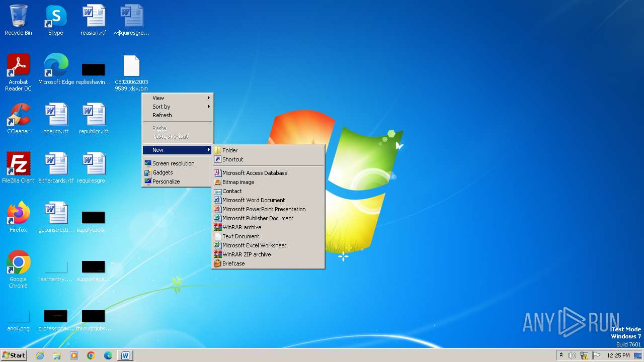Open the Recycle Bin icon

pyautogui.click(x=18, y=20)
